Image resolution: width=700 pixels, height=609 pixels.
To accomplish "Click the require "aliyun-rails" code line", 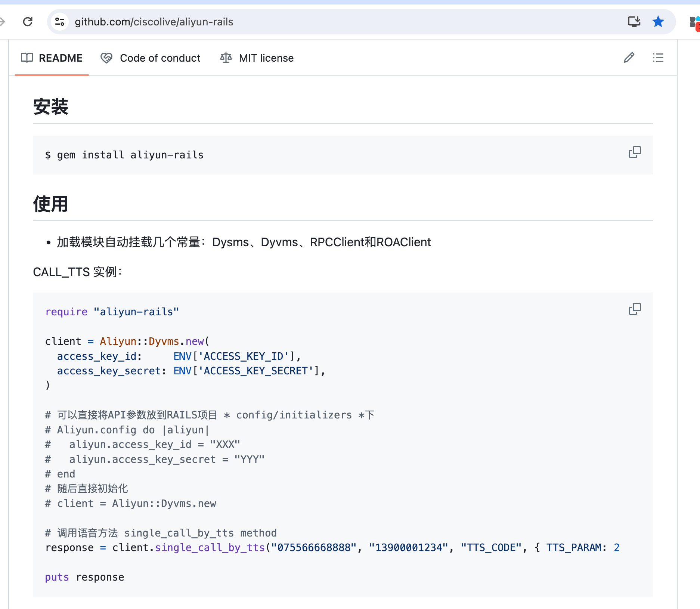I will (112, 312).
